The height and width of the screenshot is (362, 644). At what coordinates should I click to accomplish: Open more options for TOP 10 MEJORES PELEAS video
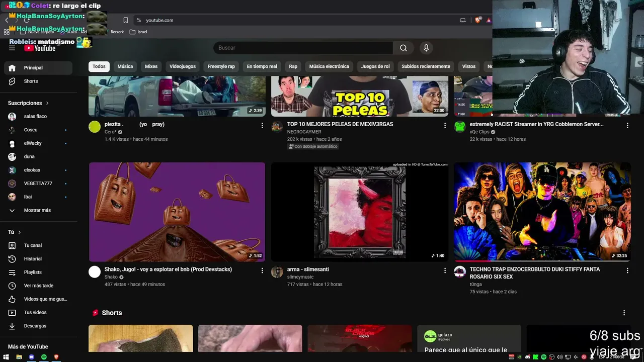[x=445, y=126]
